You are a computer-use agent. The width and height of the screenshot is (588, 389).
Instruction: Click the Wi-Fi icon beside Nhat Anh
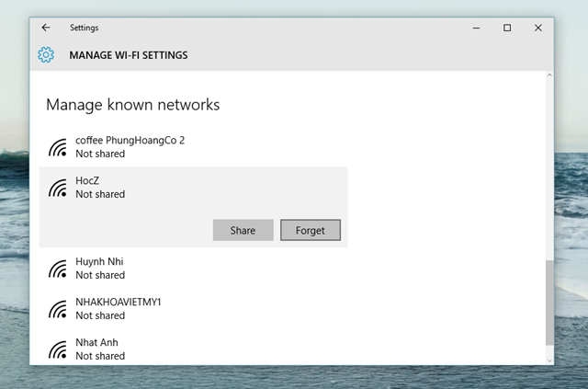tap(59, 349)
